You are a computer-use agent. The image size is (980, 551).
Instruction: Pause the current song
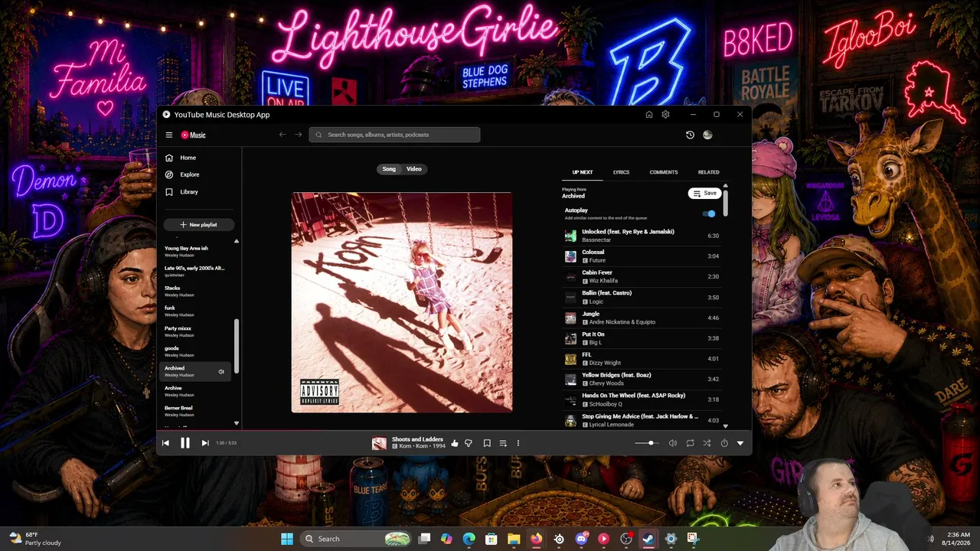click(185, 443)
